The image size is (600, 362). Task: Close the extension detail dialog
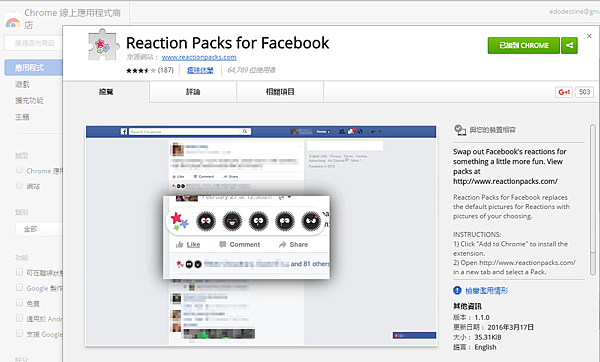589,36
